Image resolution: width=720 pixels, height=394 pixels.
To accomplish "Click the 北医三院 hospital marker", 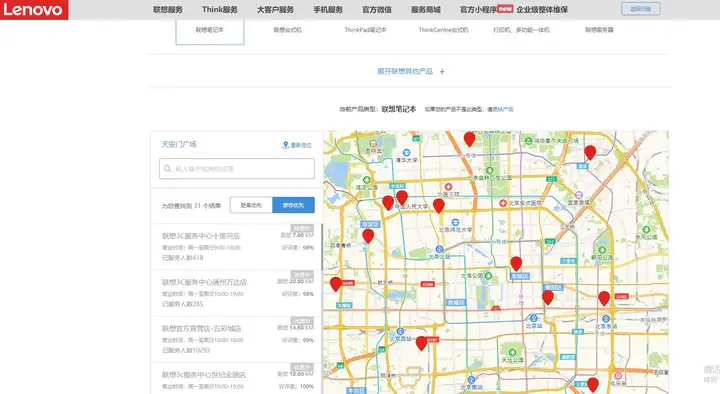I will [x=448, y=187].
